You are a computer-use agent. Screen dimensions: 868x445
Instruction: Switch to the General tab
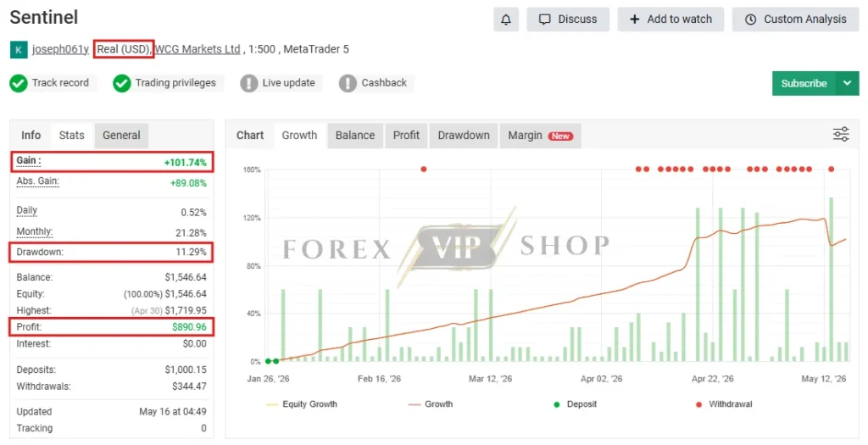(x=121, y=135)
